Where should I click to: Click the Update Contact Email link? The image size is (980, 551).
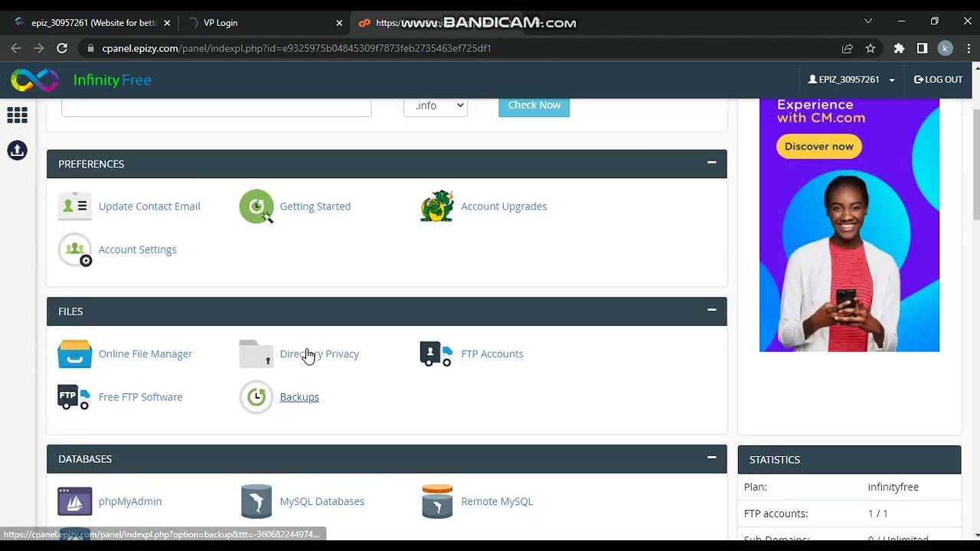[x=149, y=207]
